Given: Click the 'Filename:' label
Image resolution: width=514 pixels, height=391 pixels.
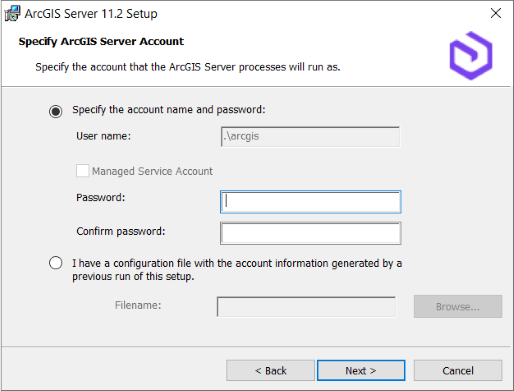Looking at the screenshot, I should point(138,305).
